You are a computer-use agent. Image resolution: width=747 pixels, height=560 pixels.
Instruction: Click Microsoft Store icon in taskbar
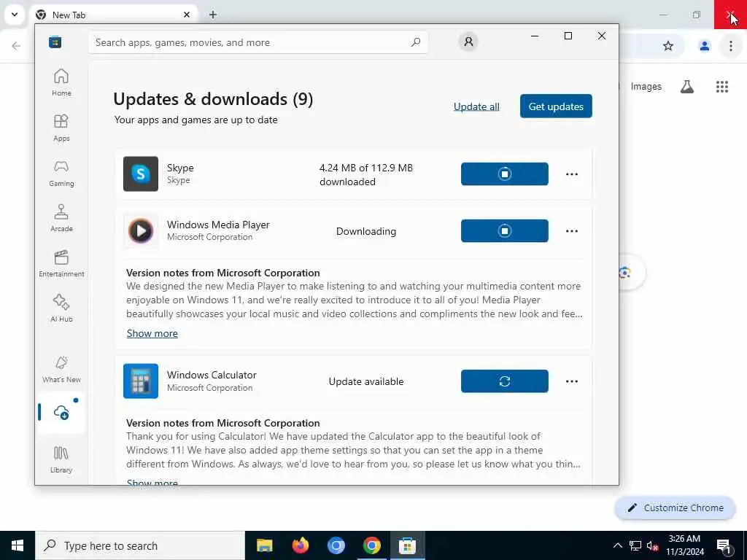pos(407,545)
